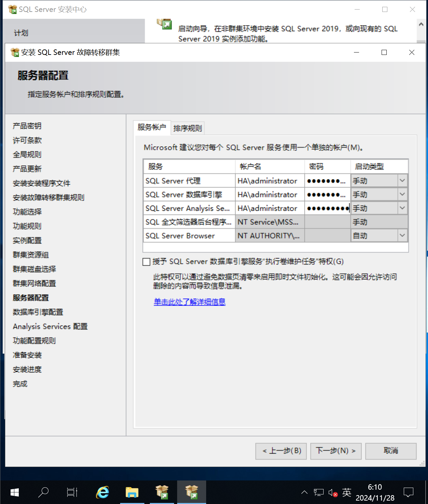The height and width of the screenshot is (504, 428).
Task: Select 数据库引擎配置 step in sidebar
Action: pos(38,312)
